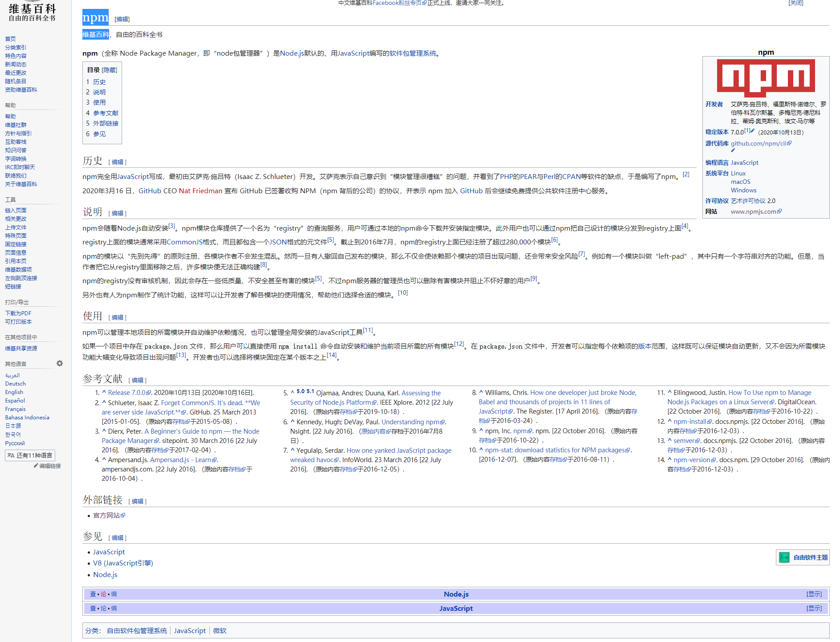Click footnote reference [2]
The image size is (840, 642).
686,174
